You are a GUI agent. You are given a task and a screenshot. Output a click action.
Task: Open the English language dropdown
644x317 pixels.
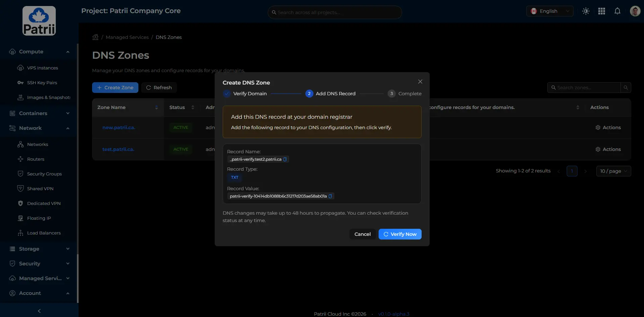pyautogui.click(x=550, y=11)
